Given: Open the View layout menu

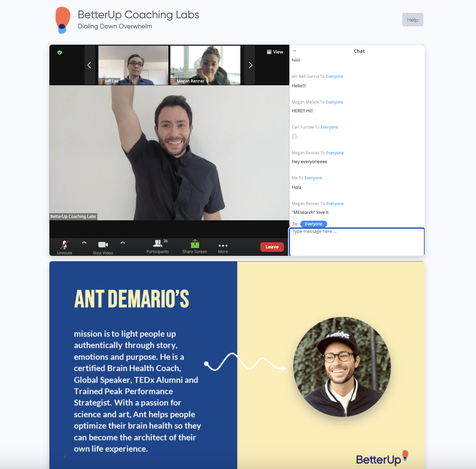Looking at the screenshot, I should coord(275,52).
